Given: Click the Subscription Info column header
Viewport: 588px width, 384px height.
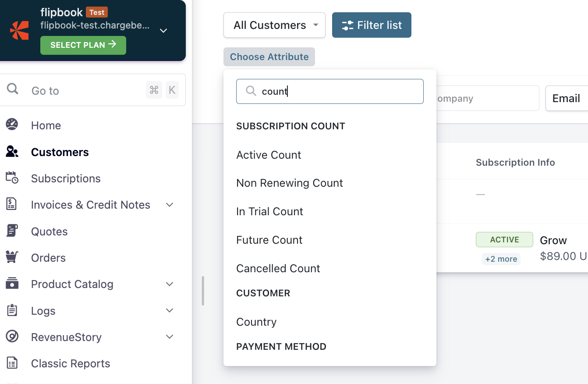Looking at the screenshot, I should 515,162.
